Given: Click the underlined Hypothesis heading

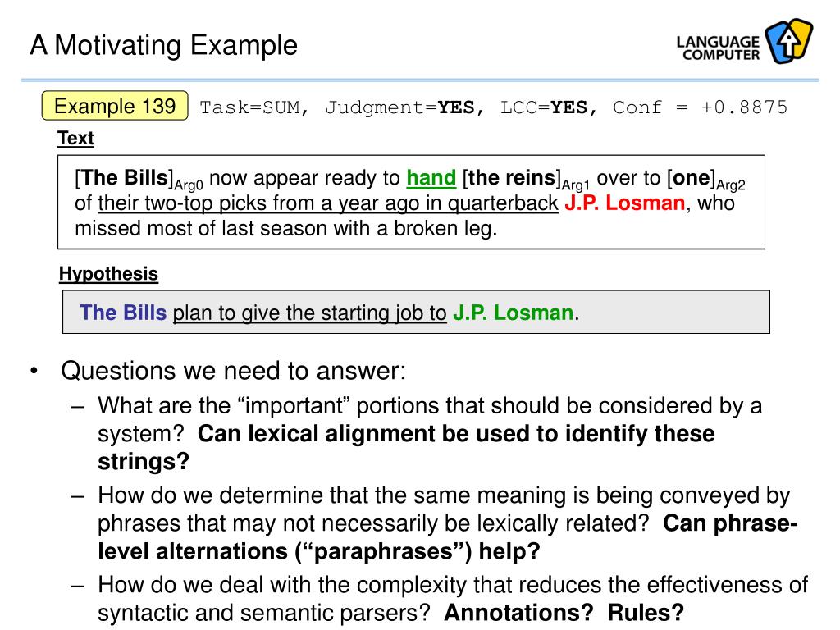Looking at the screenshot, I should point(108,274).
